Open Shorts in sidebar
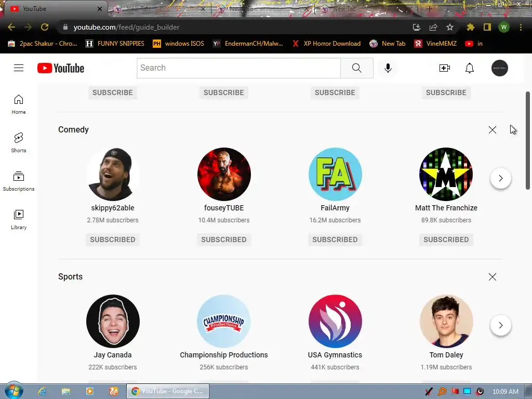The height and width of the screenshot is (399, 532). (19, 142)
